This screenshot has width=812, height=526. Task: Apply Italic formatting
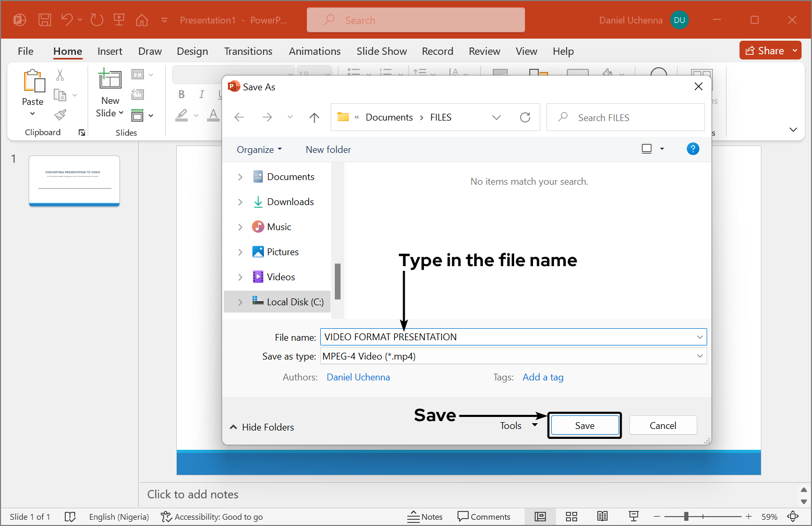click(201, 94)
